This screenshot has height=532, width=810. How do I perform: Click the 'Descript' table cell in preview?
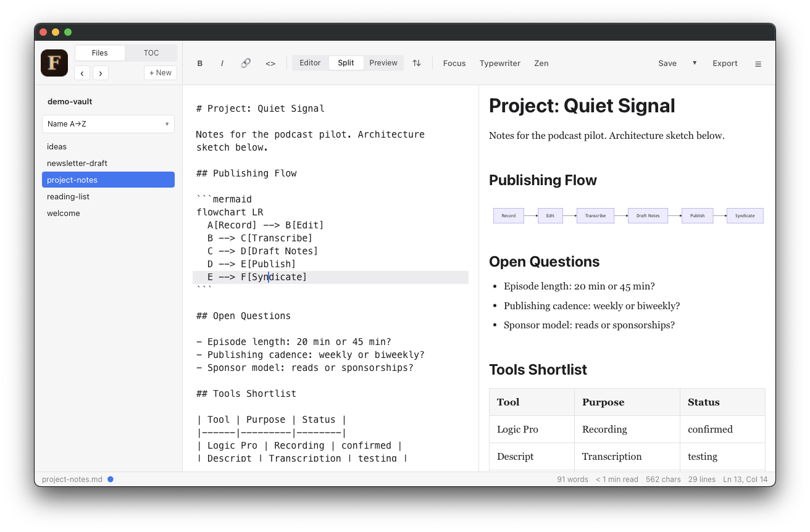[x=532, y=457]
